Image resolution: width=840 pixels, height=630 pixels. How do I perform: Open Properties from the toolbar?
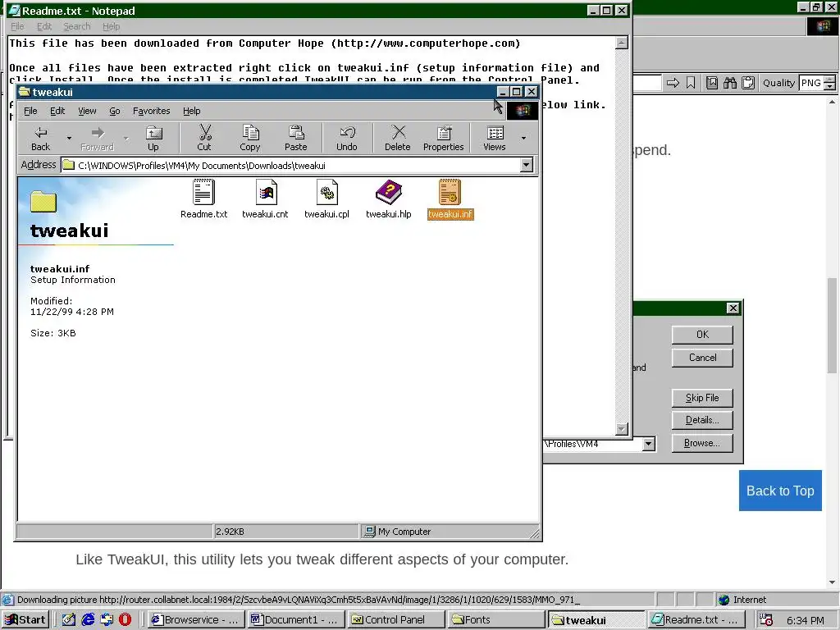point(444,138)
